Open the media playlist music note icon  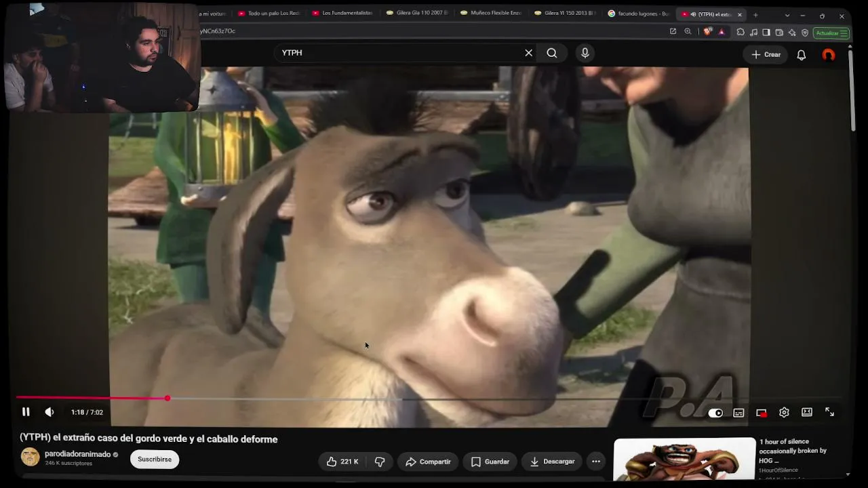tap(753, 32)
